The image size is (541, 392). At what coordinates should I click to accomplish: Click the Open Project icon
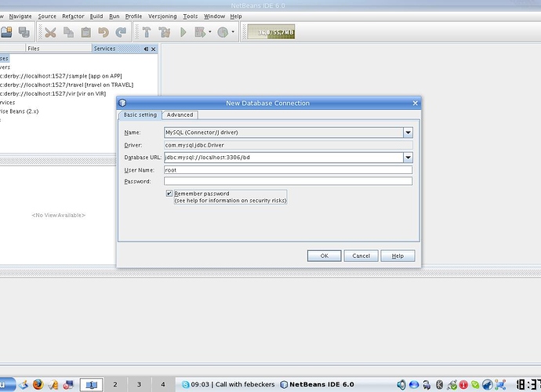pos(6,32)
